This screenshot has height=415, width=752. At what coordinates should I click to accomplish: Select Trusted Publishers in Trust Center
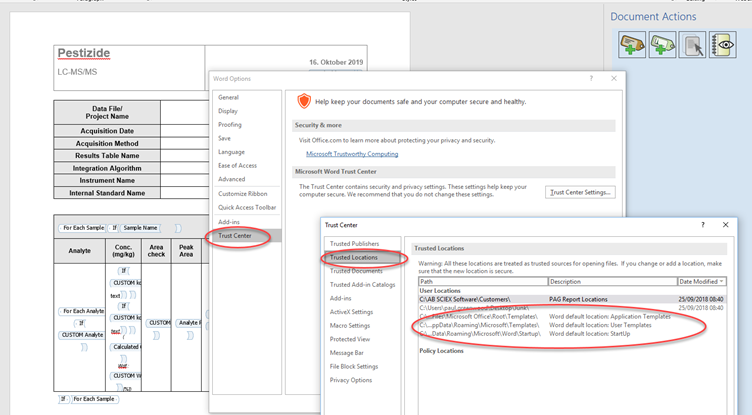point(354,244)
